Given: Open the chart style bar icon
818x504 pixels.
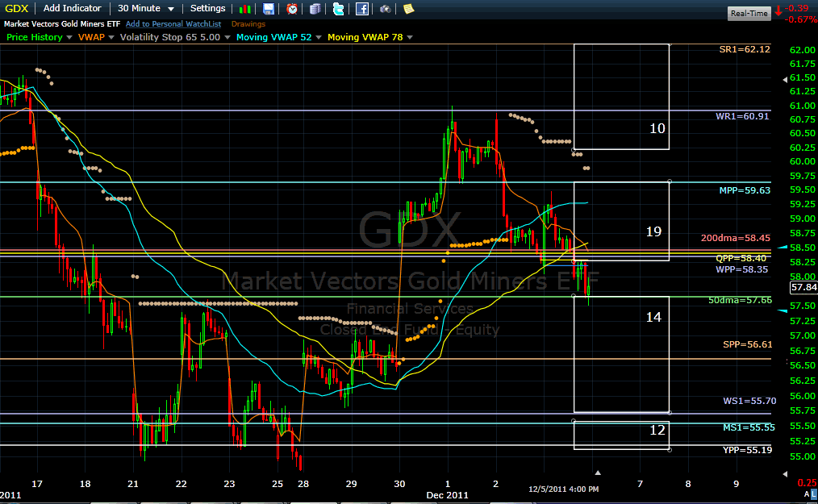Looking at the screenshot, I should [244, 9].
